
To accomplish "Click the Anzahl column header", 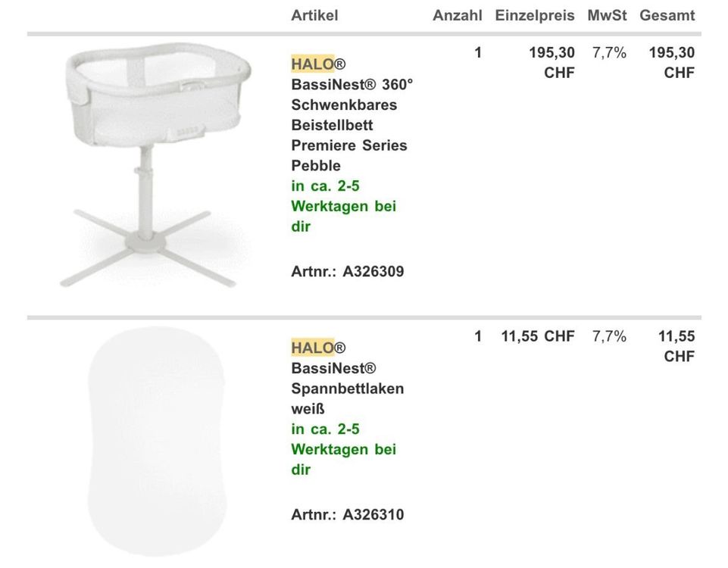I will tap(457, 15).
